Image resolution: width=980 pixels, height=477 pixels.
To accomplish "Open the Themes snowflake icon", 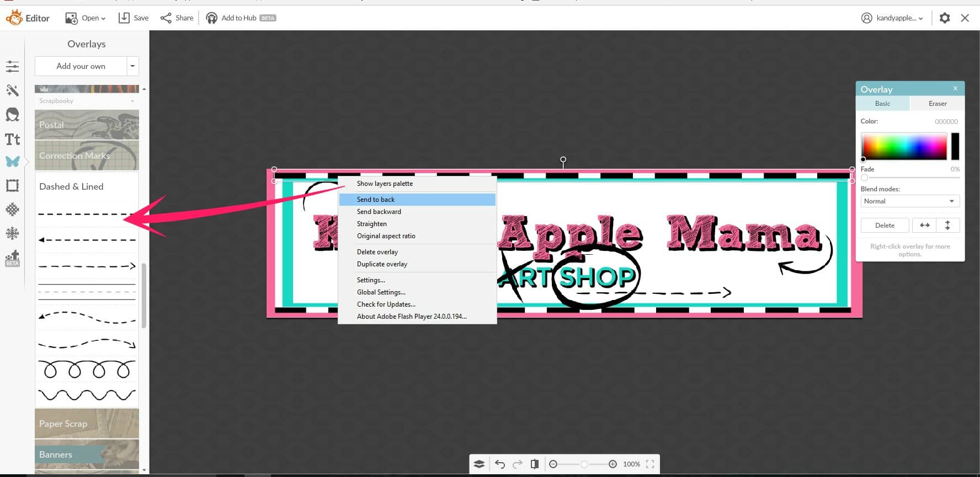I will (x=12, y=233).
